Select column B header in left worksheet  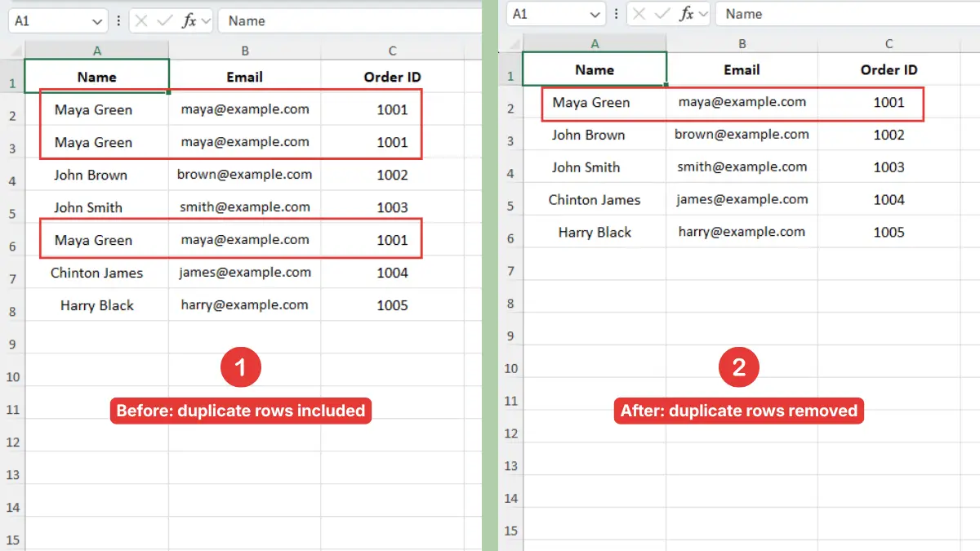pyautogui.click(x=245, y=51)
